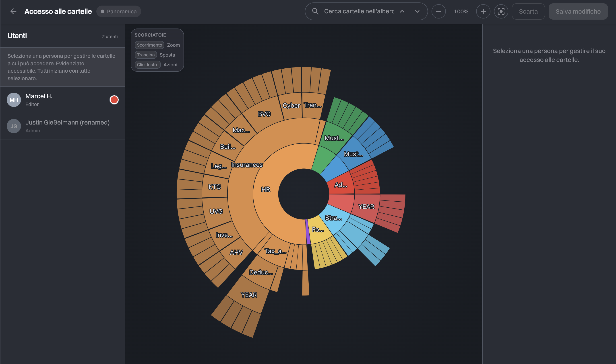Select the light blue Stra... segment
The width and height of the screenshot is (616, 364).
(x=333, y=218)
